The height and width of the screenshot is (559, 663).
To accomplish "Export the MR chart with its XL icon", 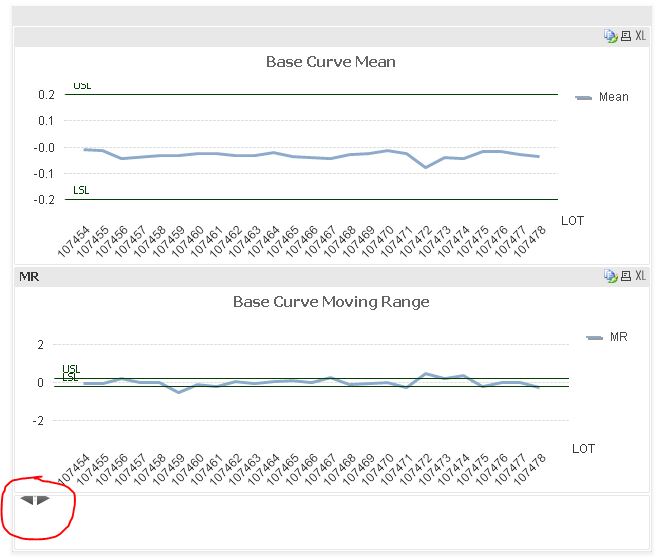I will (640, 276).
